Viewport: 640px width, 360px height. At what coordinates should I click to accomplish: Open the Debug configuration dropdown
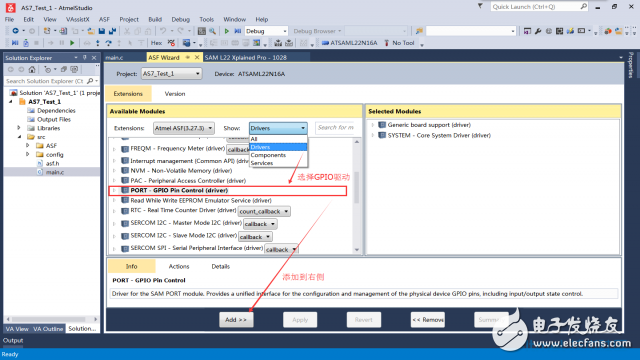coord(266,31)
